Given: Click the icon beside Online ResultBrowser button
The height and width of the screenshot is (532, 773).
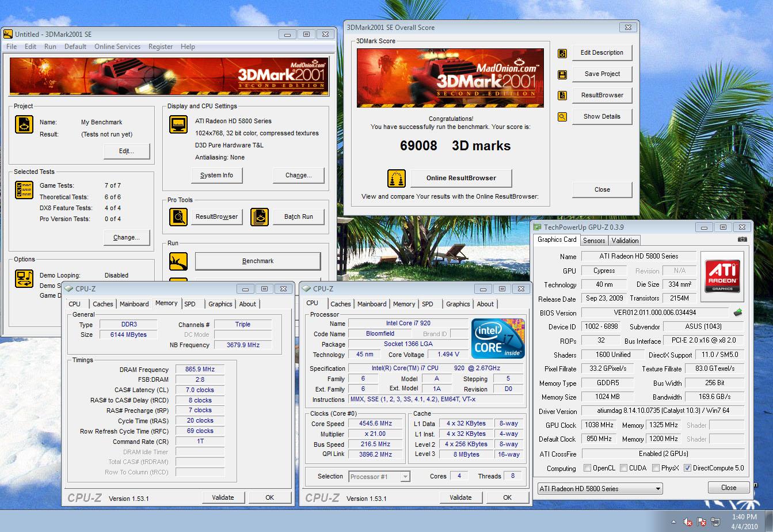Looking at the screenshot, I should pos(397,178).
